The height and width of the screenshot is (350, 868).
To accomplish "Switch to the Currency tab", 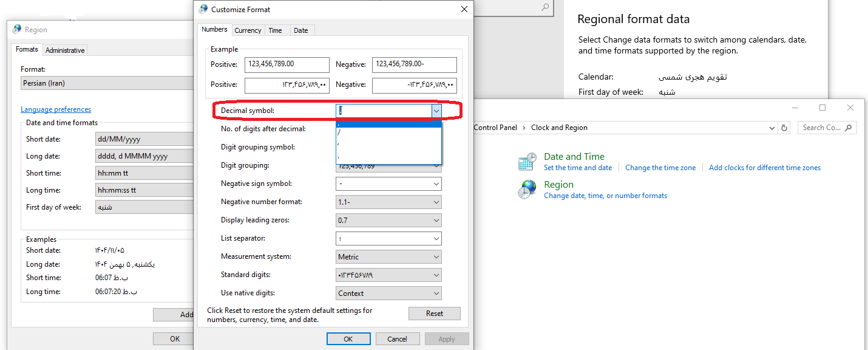I will (x=248, y=30).
